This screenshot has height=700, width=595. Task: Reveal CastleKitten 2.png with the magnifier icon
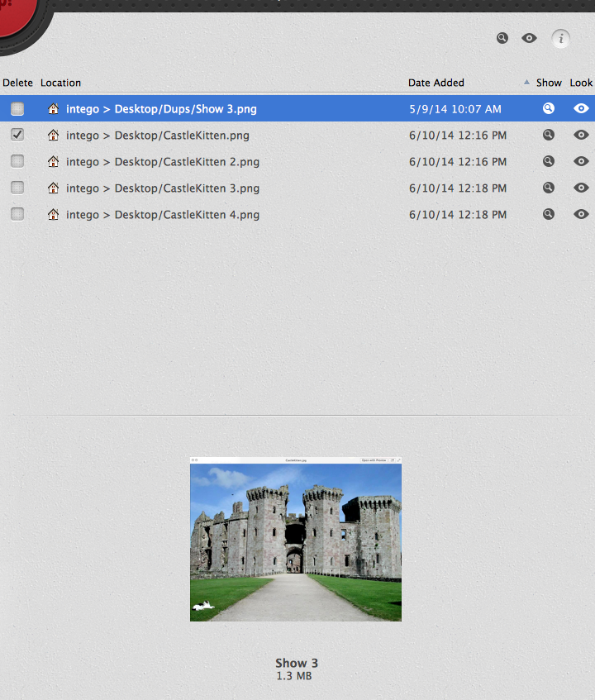click(x=549, y=160)
